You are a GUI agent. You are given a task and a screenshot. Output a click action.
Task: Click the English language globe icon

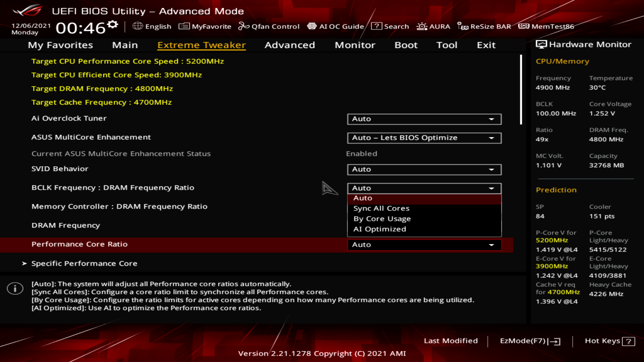(138, 26)
